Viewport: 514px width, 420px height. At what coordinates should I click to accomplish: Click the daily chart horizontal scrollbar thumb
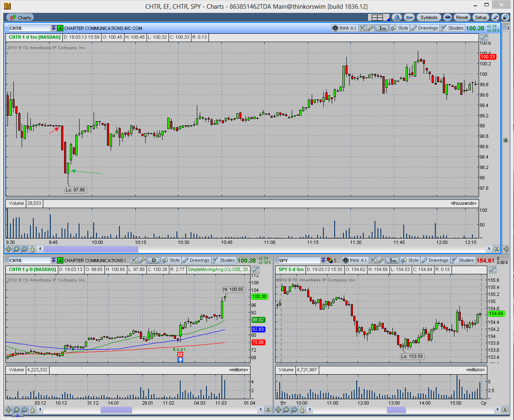[116, 410]
